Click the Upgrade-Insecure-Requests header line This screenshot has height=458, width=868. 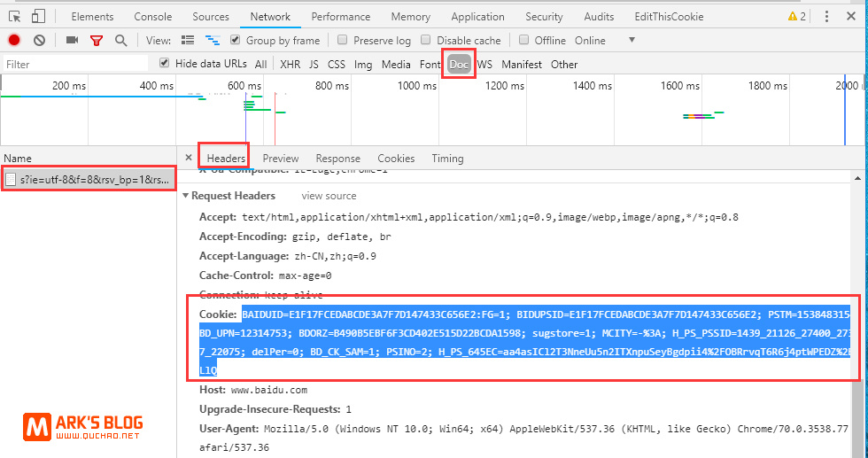275,409
